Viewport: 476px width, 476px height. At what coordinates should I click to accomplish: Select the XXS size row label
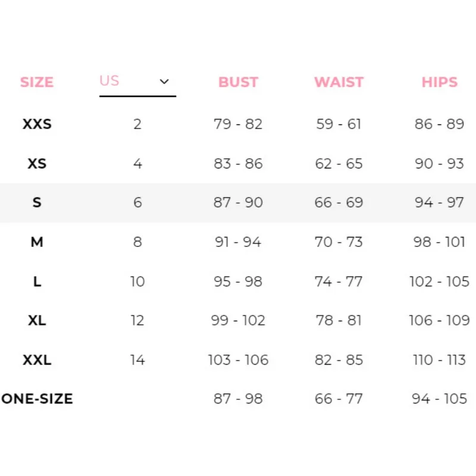[37, 124]
